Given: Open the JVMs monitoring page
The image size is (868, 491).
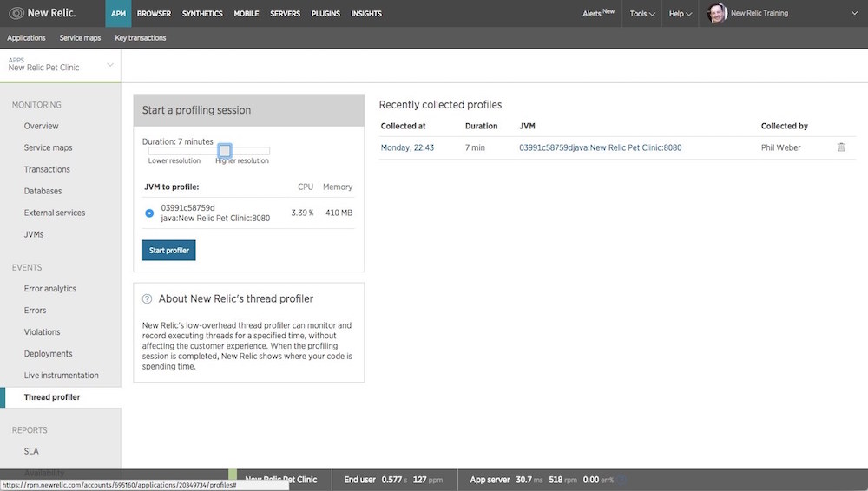Looking at the screenshot, I should 34,234.
